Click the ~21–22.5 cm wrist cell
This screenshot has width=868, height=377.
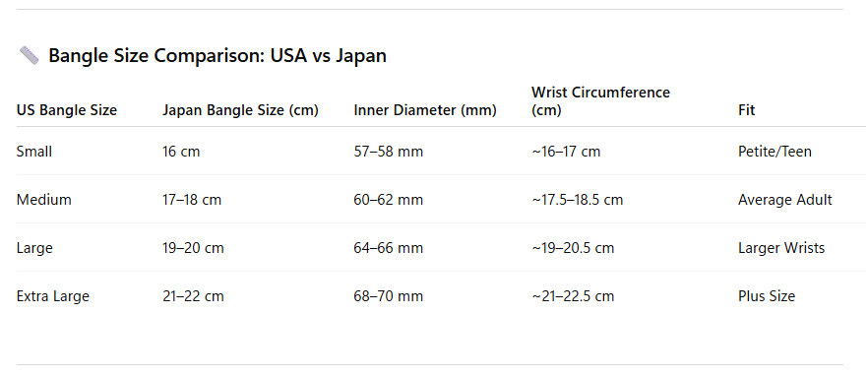(573, 296)
